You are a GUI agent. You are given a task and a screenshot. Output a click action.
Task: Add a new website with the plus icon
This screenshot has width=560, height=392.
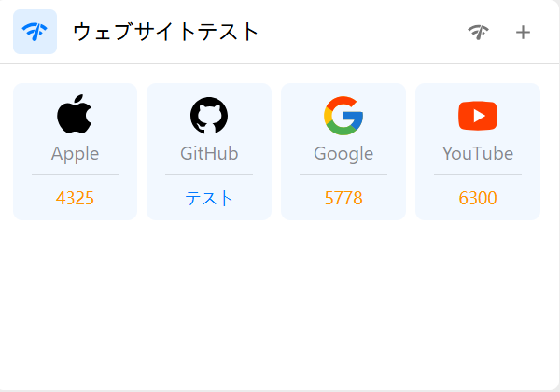click(x=523, y=32)
